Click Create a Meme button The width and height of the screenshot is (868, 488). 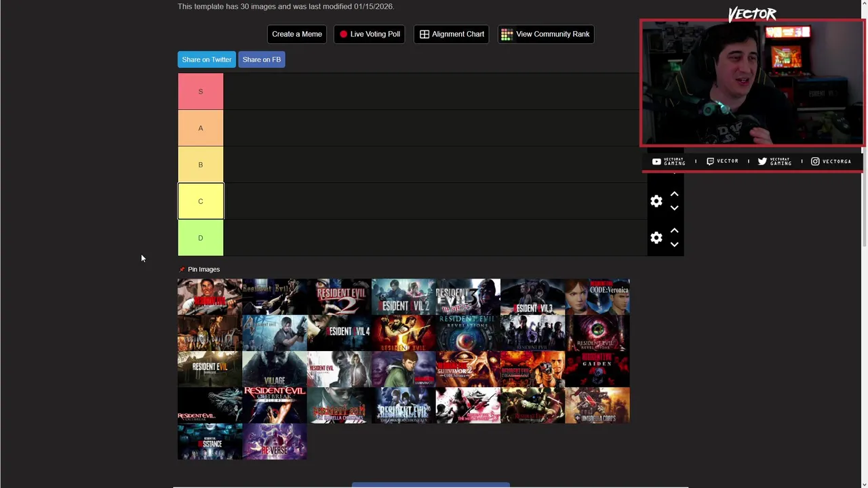point(297,34)
